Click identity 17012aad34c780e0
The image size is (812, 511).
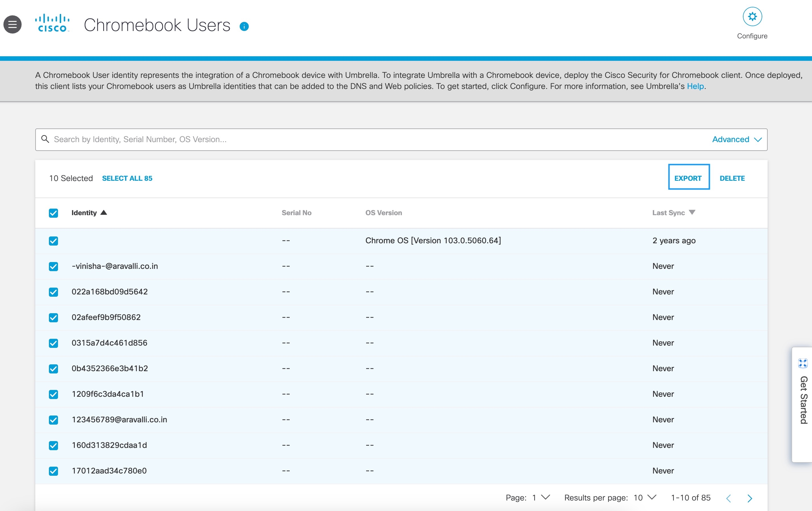click(x=109, y=471)
